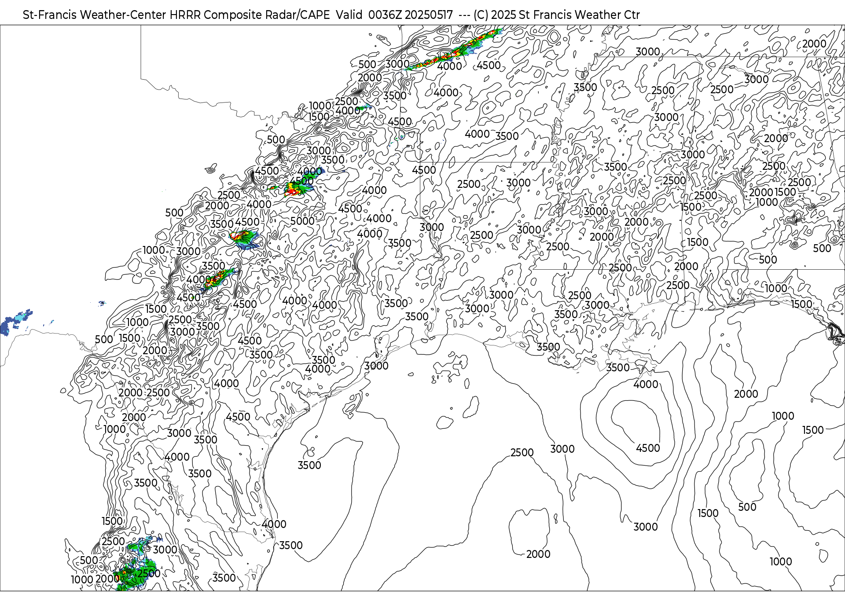Click '(C) 2025 St Francis Weather Ctr' text
This screenshot has width=845, height=616.
click(556, 15)
